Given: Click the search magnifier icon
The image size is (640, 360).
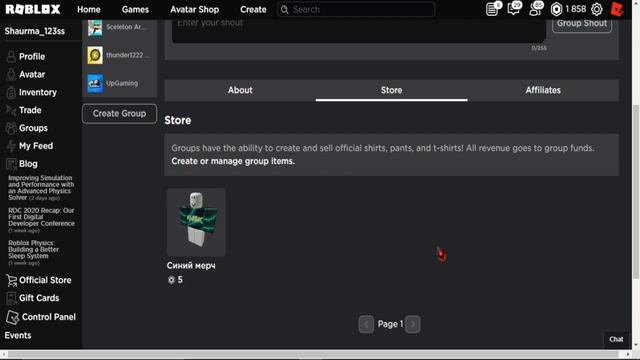Looking at the screenshot, I should [x=285, y=9].
